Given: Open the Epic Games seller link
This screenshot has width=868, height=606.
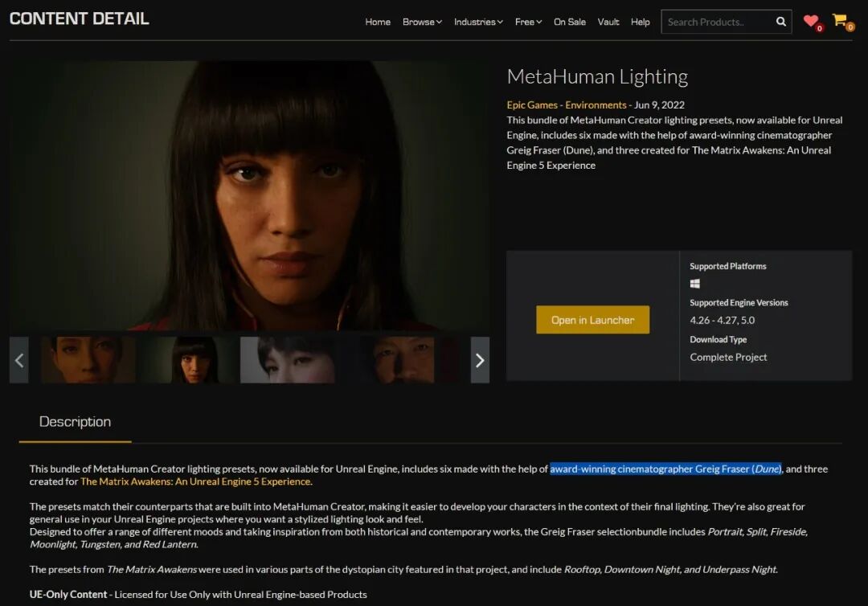Looking at the screenshot, I should point(532,105).
